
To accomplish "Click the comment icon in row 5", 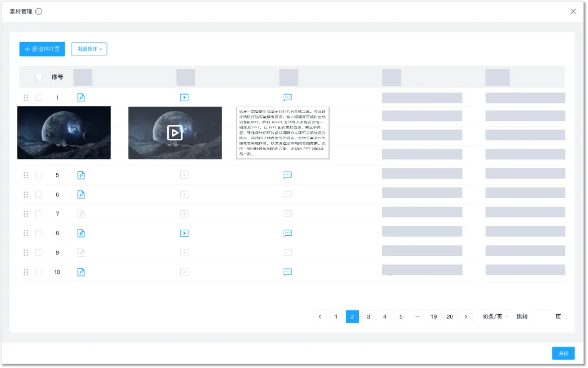I will coord(287,175).
